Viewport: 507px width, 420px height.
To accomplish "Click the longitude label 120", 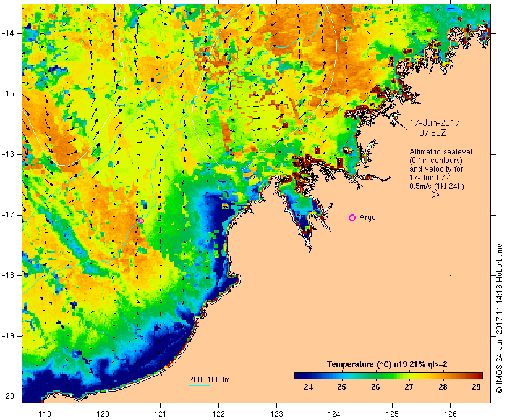I will 103,414.
